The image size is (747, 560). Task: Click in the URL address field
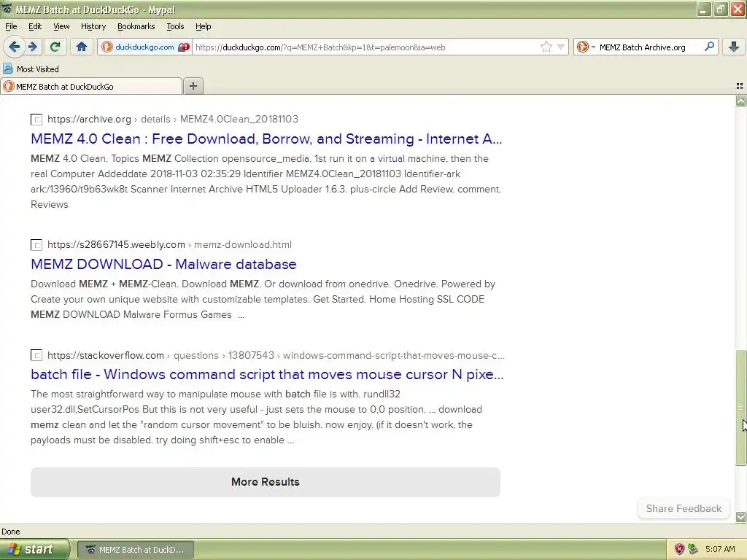pos(365,47)
